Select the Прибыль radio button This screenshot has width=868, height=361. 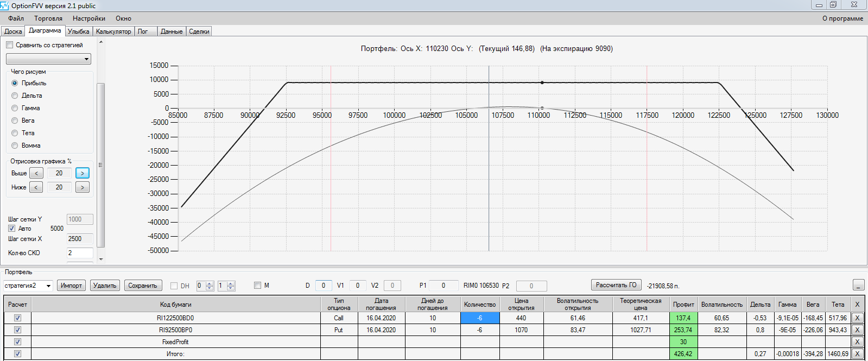click(15, 83)
